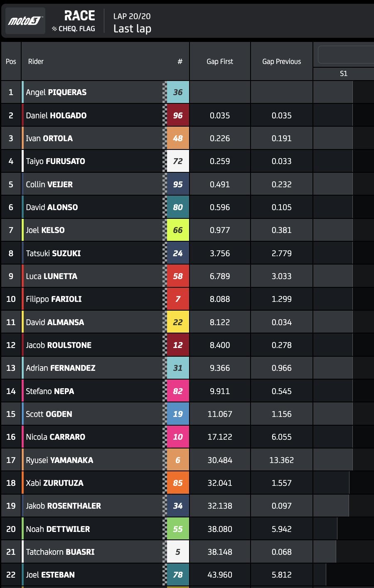374x588 pixels.
Task: Click Stefano Nepa's pink 82 badge
Action: click(178, 391)
